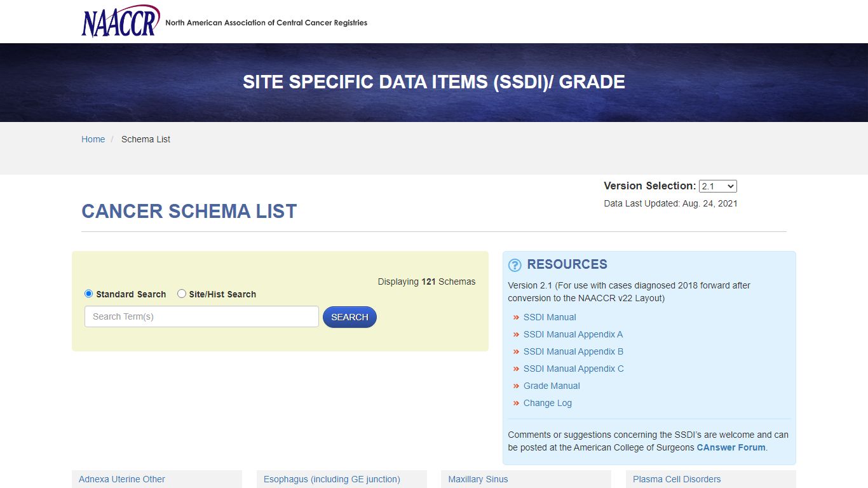Click the SEARCH button
The width and height of the screenshot is (868, 488).
pos(349,317)
